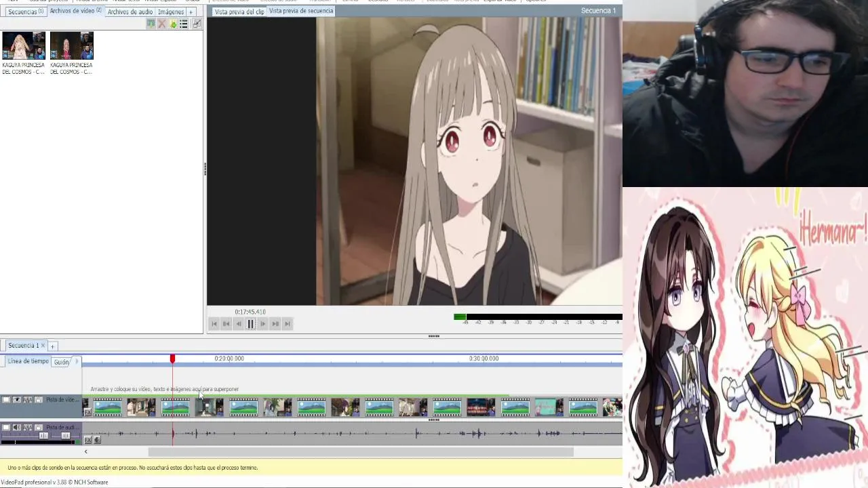
Task: Add a new bin tab with plus
Action: tap(191, 12)
